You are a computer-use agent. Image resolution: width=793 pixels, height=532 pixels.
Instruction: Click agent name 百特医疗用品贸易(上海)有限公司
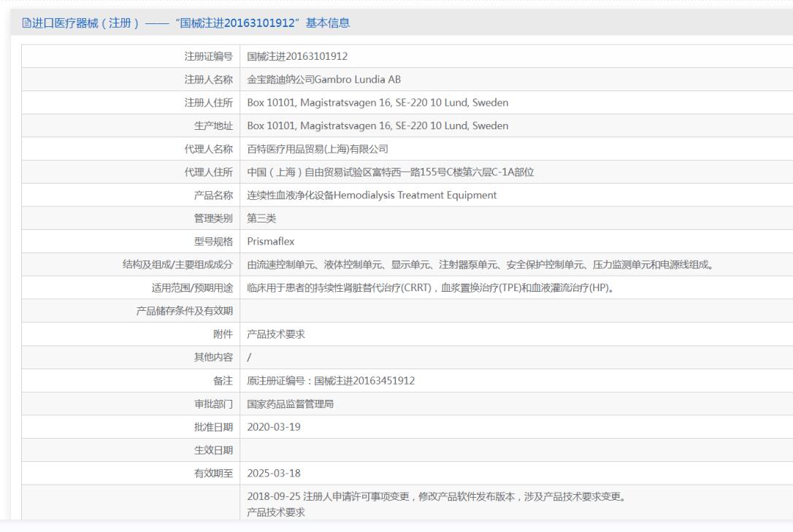(x=318, y=149)
